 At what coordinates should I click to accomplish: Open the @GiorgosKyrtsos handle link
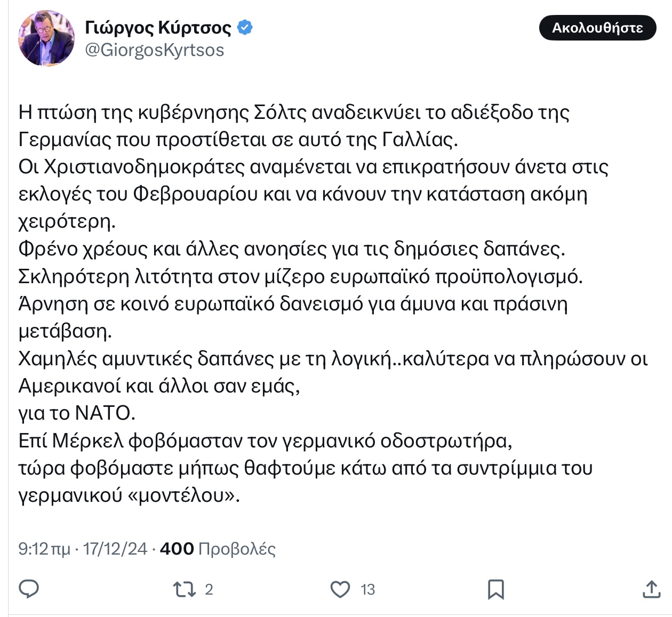(155, 50)
